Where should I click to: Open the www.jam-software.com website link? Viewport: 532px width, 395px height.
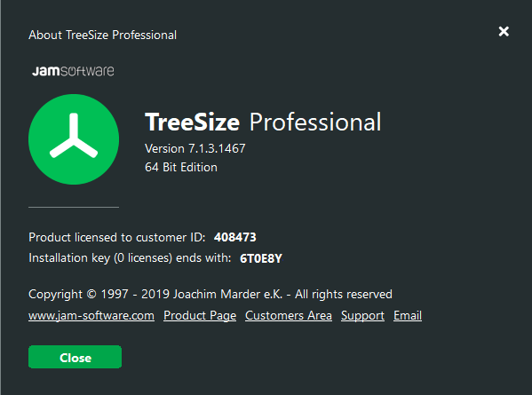click(x=91, y=316)
